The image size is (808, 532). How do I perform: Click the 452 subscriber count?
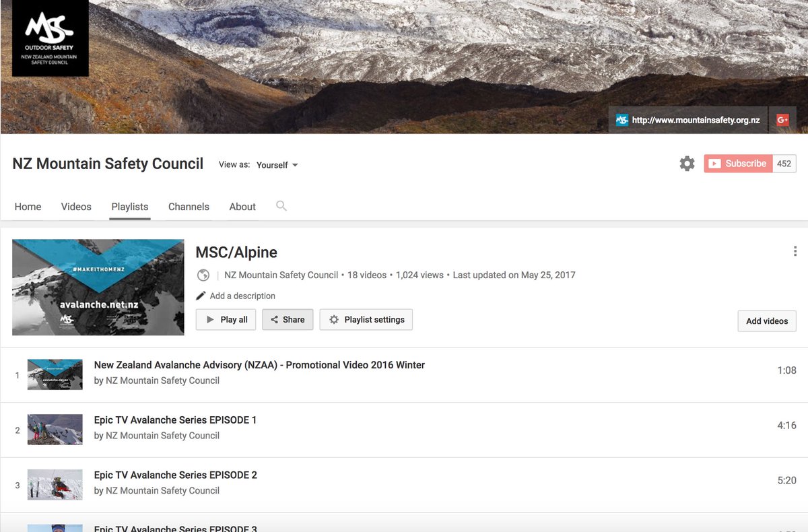pyautogui.click(x=784, y=164)
